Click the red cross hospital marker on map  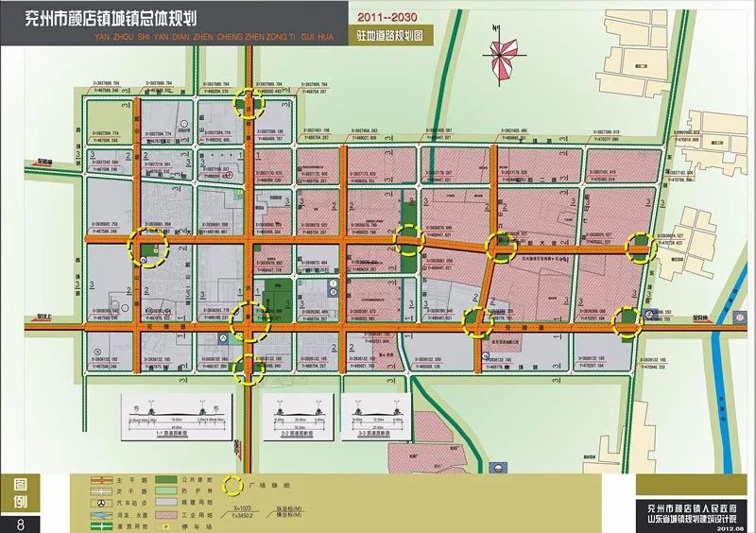point(230,176)
